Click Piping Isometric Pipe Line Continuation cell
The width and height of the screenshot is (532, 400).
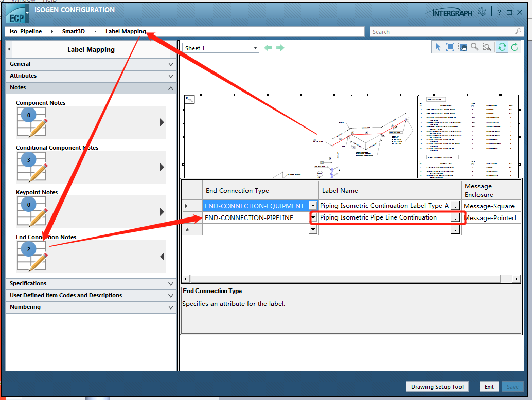coord(385,217)
